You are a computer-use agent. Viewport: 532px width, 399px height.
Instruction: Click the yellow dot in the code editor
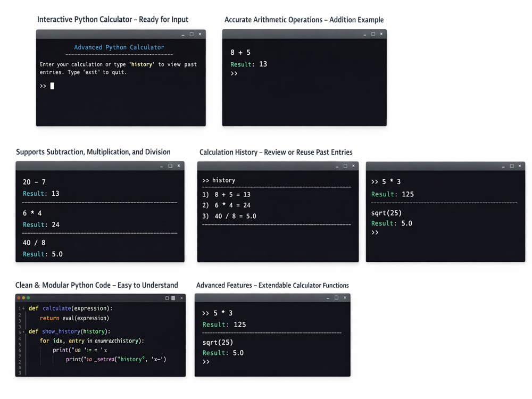(x=23, y=297)
